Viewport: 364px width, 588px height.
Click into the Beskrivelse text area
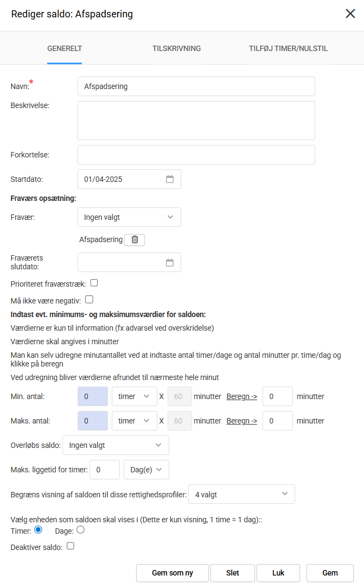[196, 121]
